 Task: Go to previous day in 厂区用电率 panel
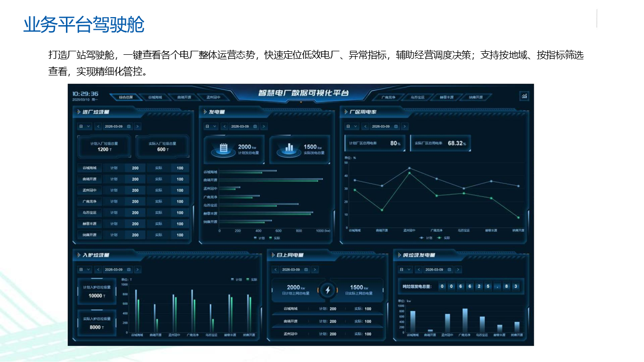point(365,127)
